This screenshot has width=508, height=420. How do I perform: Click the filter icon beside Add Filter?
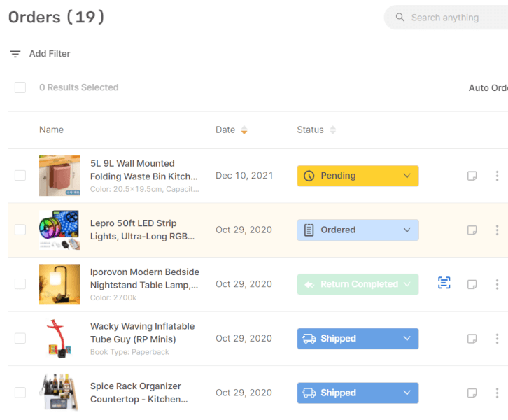pyautogui.click(x=15, y=54)
